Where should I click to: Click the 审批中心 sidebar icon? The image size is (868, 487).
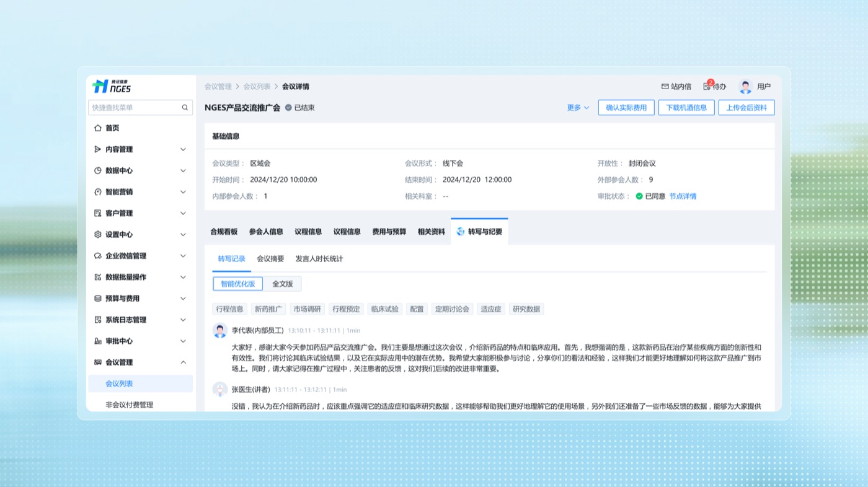[x=97, y=341]
